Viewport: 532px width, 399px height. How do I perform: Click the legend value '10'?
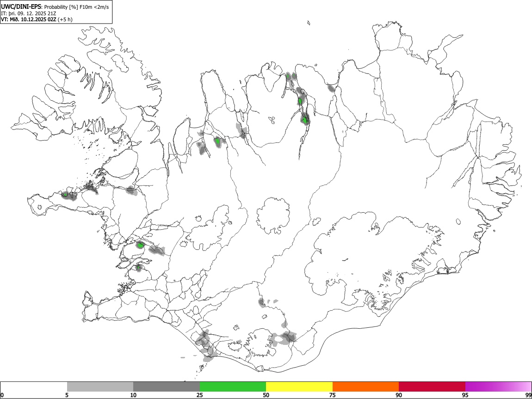coord(133,395)
